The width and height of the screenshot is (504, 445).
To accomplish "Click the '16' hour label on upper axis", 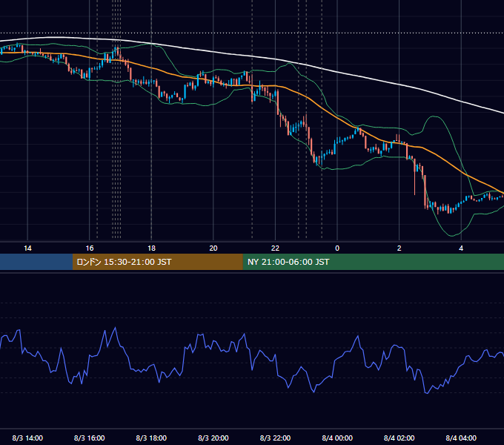I will pyautogui.click(x=90, y=248).
